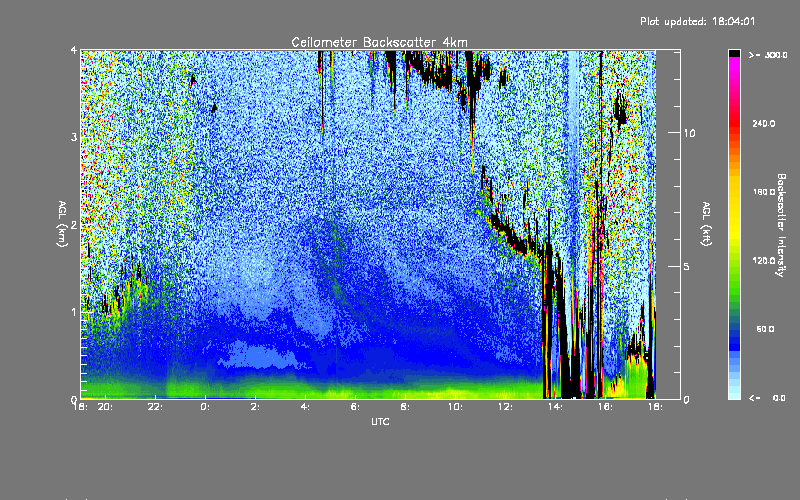Click the 'AGL (kft)' axis label
Image resolution: width=800 pixels, height=500 pixels.
point(707,224)
